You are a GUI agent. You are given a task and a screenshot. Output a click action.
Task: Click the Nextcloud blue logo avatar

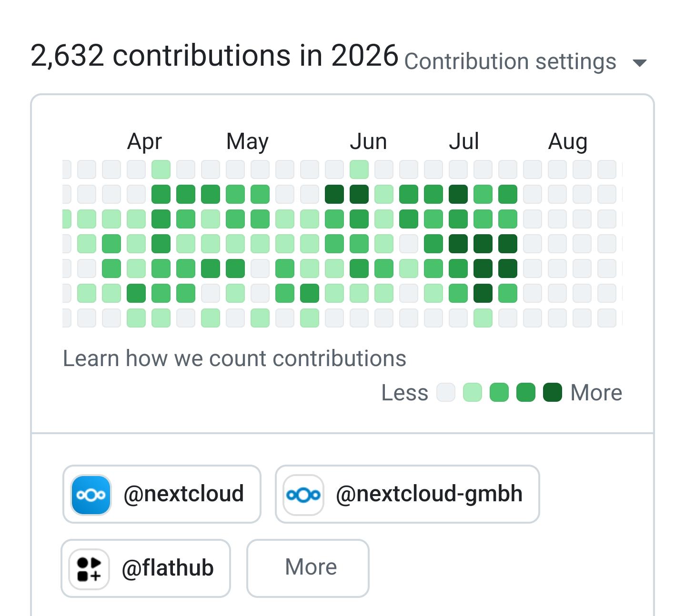[91, 495]
